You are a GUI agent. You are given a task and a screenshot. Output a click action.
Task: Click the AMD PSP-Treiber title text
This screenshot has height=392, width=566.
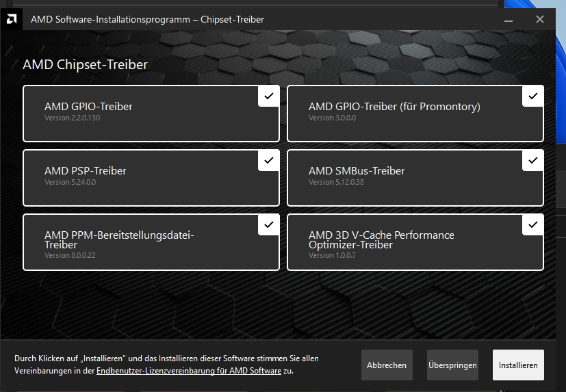(85, 171)
